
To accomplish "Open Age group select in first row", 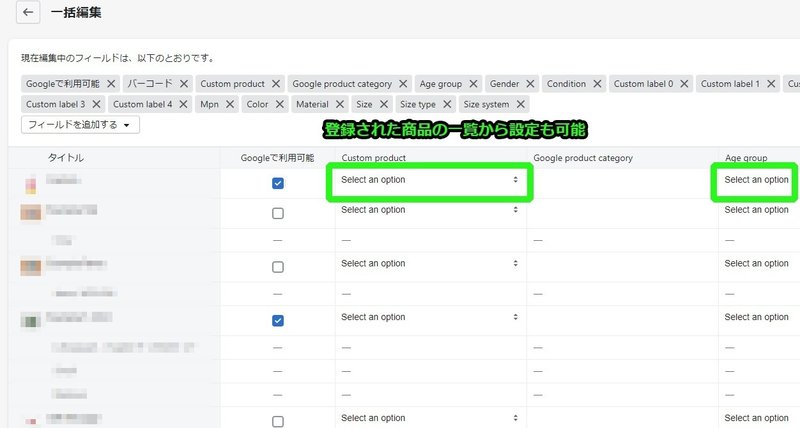I will point(760,180).
